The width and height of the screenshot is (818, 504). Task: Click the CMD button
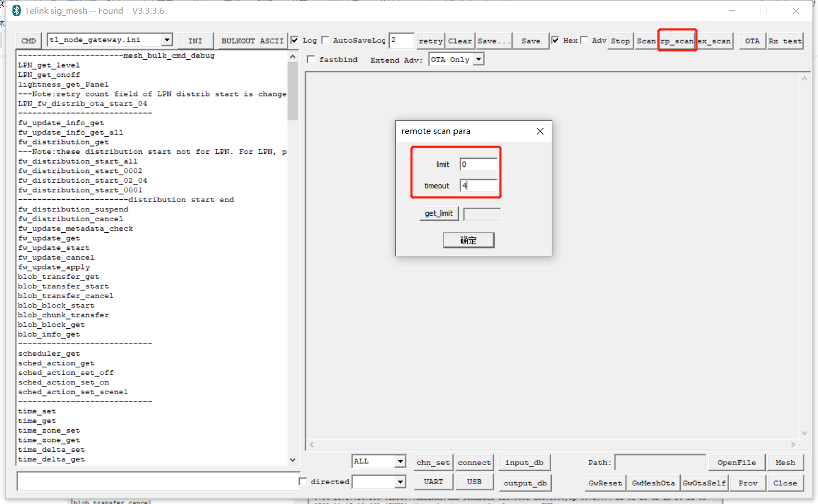pyautogui.click(x=29, y=41)
